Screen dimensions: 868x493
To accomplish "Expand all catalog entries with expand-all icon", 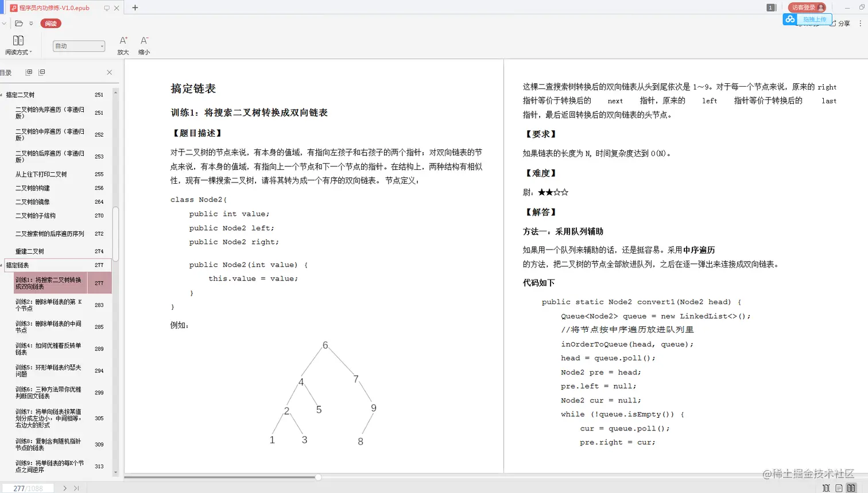I will coord(29,72).
